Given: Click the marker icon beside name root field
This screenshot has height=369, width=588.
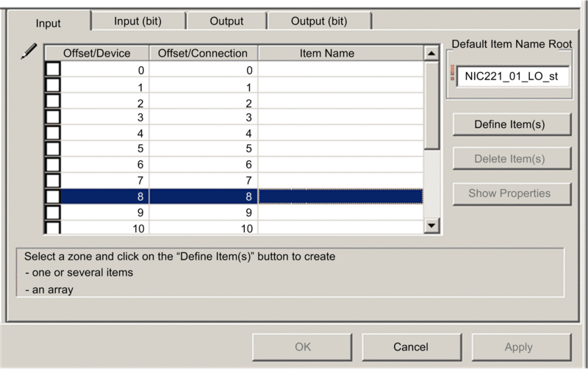Looking at the screenshot, I should click(452, 76).
